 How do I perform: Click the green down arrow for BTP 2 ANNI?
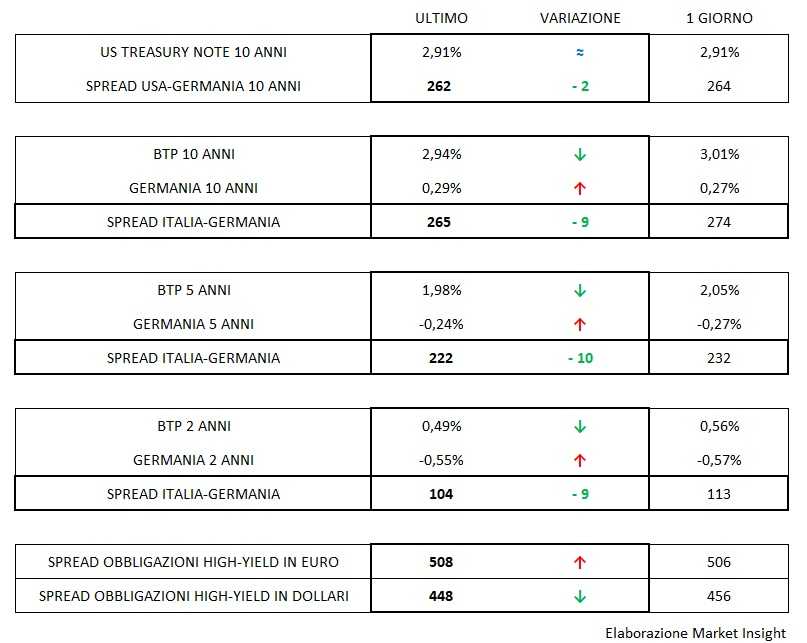(x=580, y=427)
